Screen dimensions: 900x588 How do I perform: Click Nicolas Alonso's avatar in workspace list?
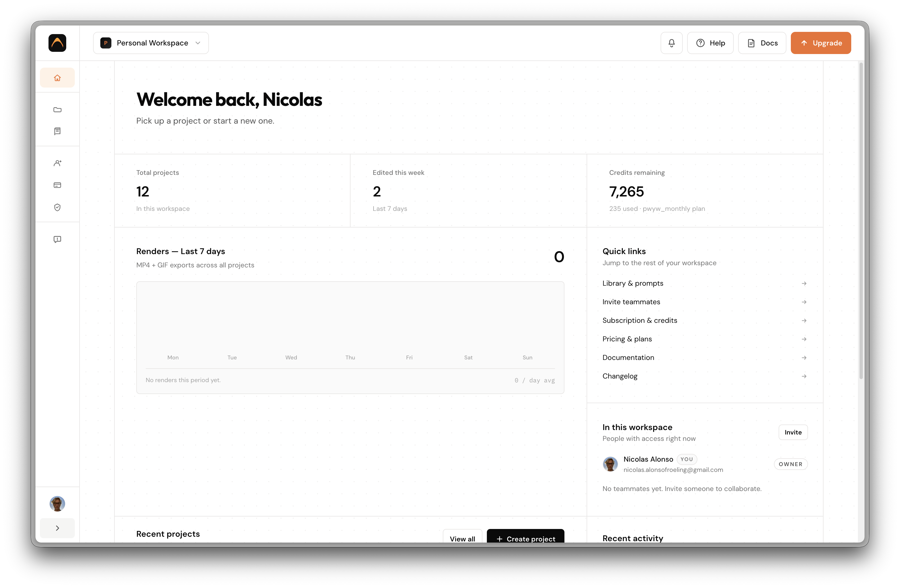pos(610,464)
